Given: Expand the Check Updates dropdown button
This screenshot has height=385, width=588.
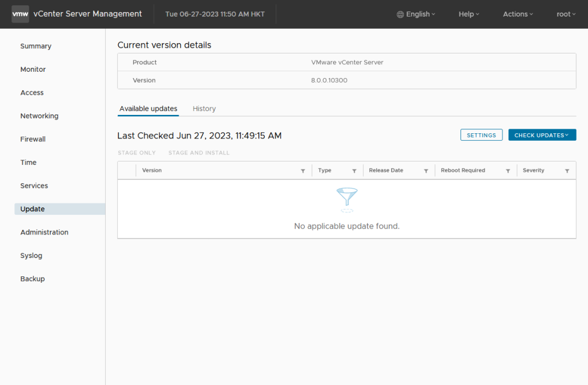Looking at the screenshot, I should tap(541, 135).
